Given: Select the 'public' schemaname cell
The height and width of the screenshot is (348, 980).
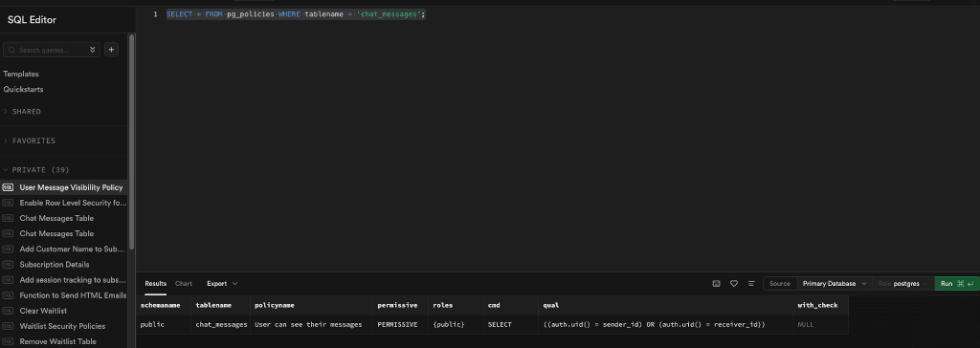Looking at the screenshot, I should pos(163,325).
